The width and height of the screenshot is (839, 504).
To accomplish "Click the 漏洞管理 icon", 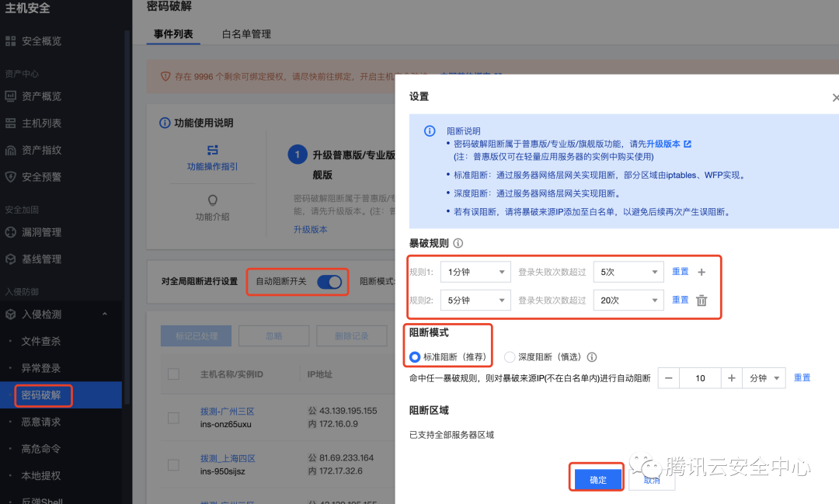I will [x=11, y=232].
